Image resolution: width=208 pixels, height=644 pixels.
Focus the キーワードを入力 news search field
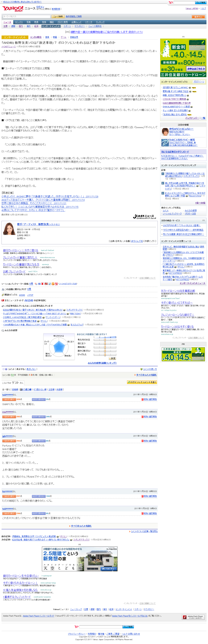click(x=27, y=17)
